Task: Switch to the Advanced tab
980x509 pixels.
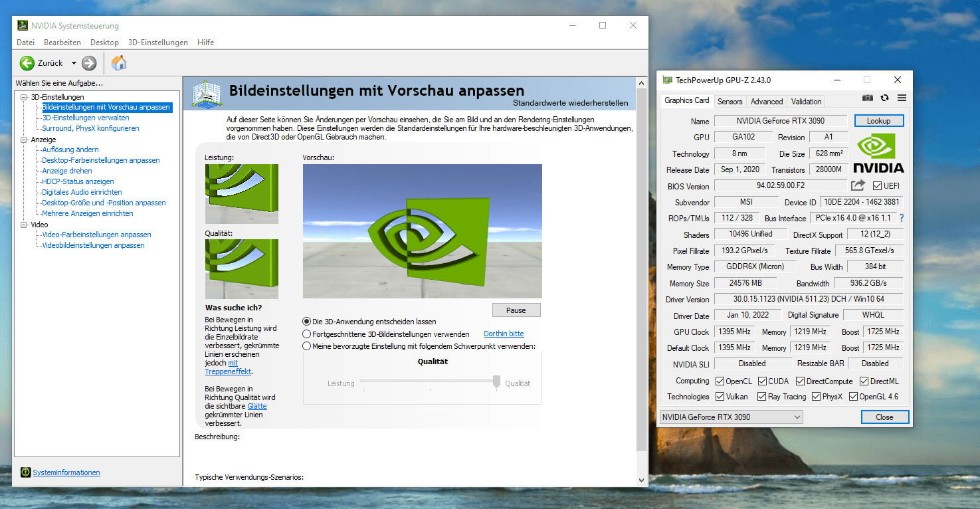Action: click(767, 102)
